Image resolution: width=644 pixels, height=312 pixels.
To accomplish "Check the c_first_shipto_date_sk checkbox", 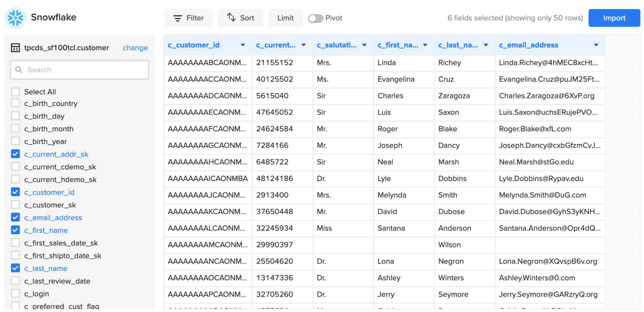I will tap(15, 255).
